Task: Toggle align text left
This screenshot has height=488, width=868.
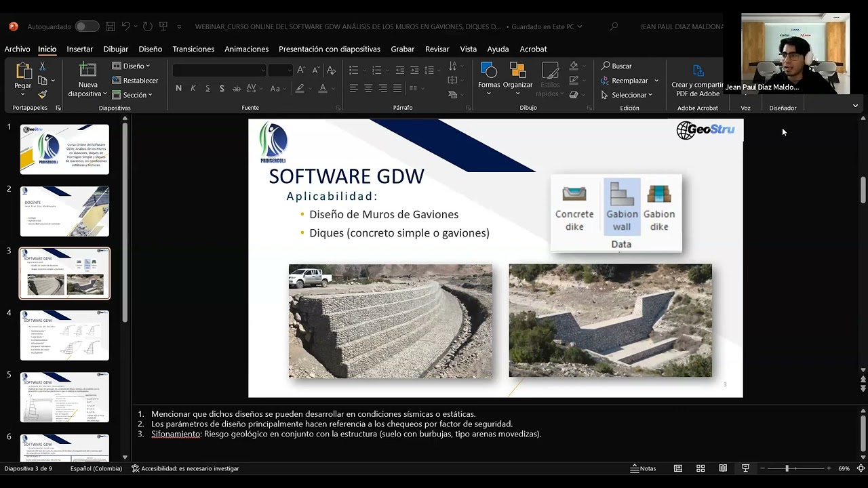Action: click(354, 88)
